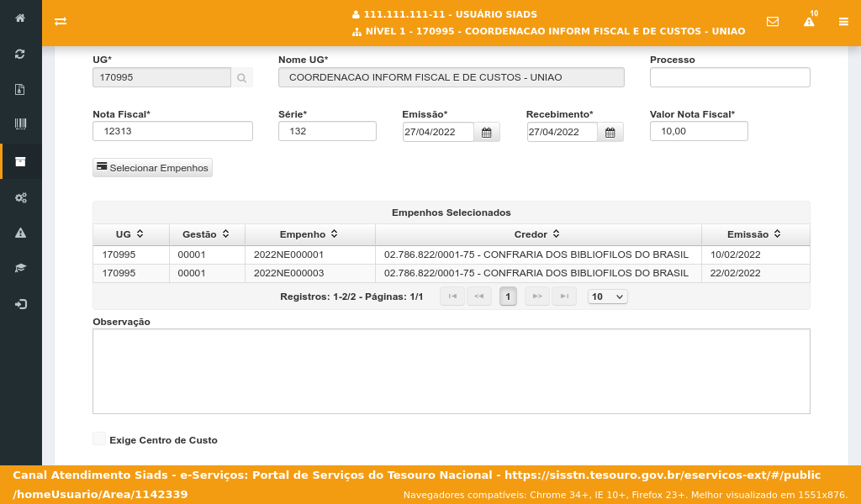Sort table by Credor column
Viewport: 861px width, 504px height.
538,234
